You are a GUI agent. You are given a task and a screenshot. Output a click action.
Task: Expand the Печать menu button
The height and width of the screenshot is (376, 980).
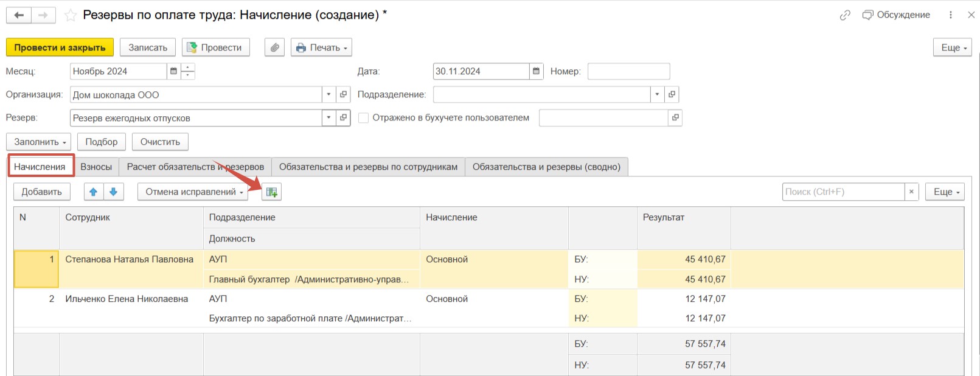(x=321, y=47)
